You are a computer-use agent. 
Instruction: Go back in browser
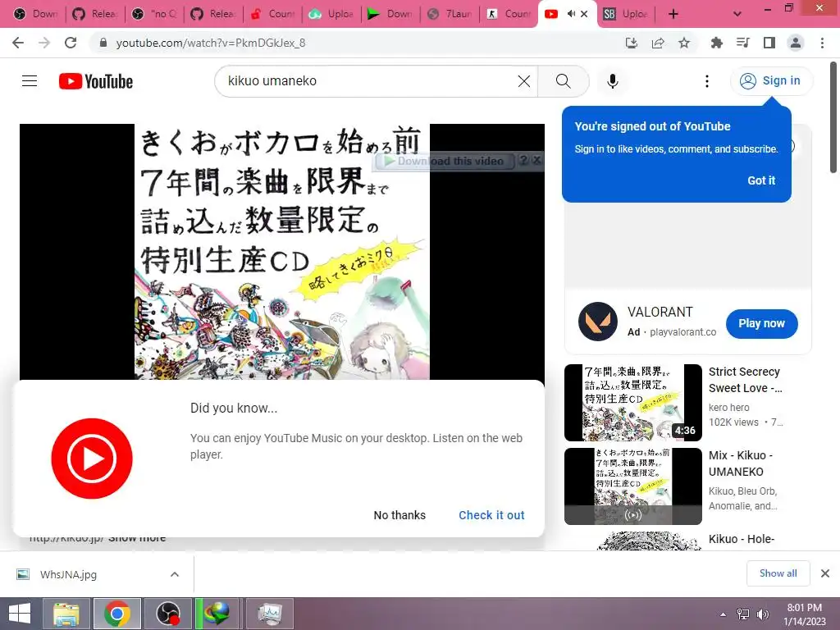point(18,43)
